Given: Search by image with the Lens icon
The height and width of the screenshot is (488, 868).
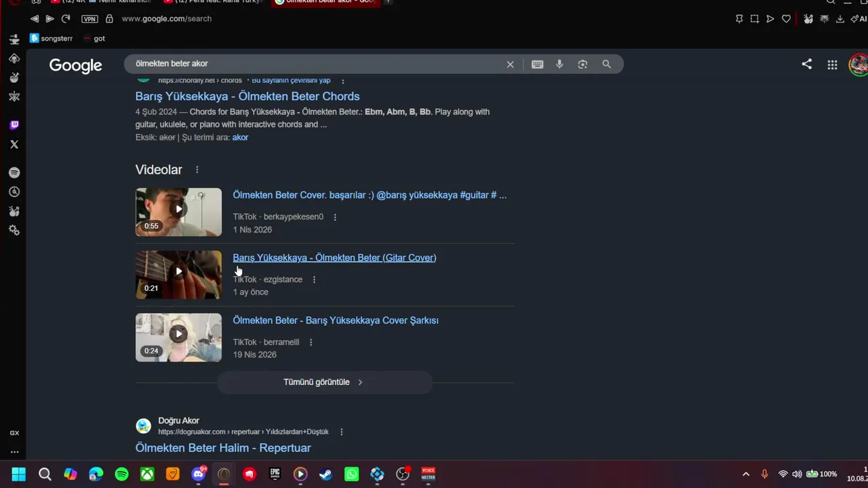Looking at the screenshot, I should pos(583,64).
